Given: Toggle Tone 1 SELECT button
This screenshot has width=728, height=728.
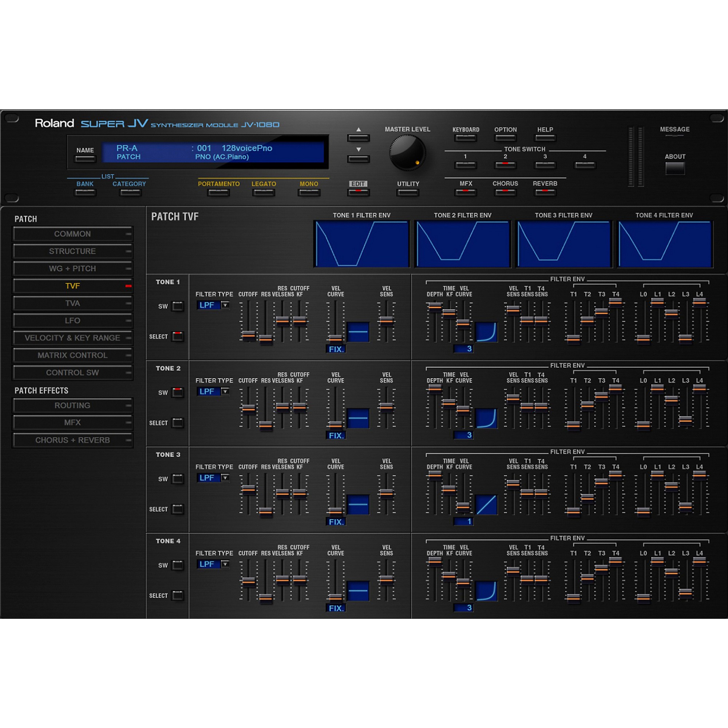Looking at the screenshot, I should 178,336.
